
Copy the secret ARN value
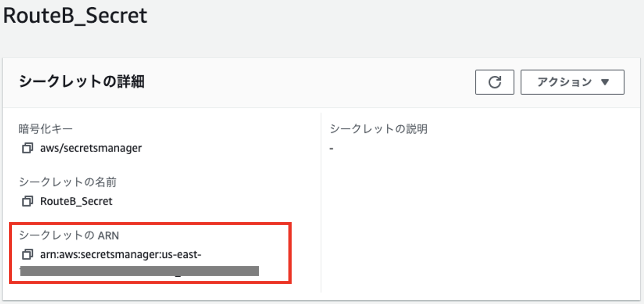point(28,254)
